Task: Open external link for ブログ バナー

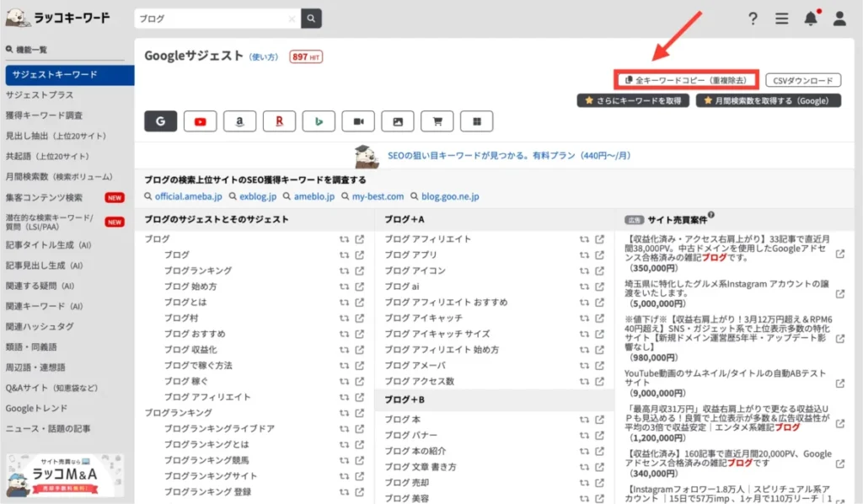Action: [599, 435]
